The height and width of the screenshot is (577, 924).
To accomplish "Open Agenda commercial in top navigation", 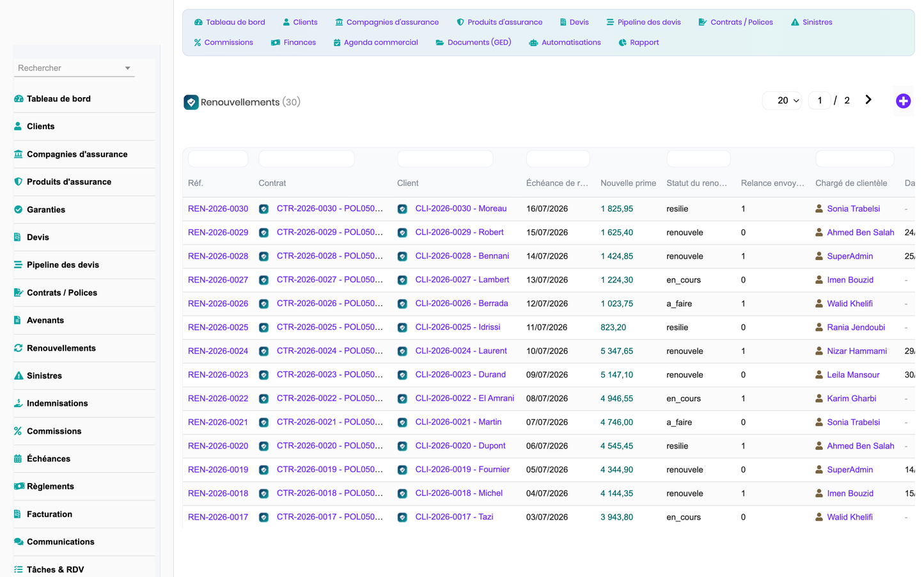I will (x=375, y=43).
